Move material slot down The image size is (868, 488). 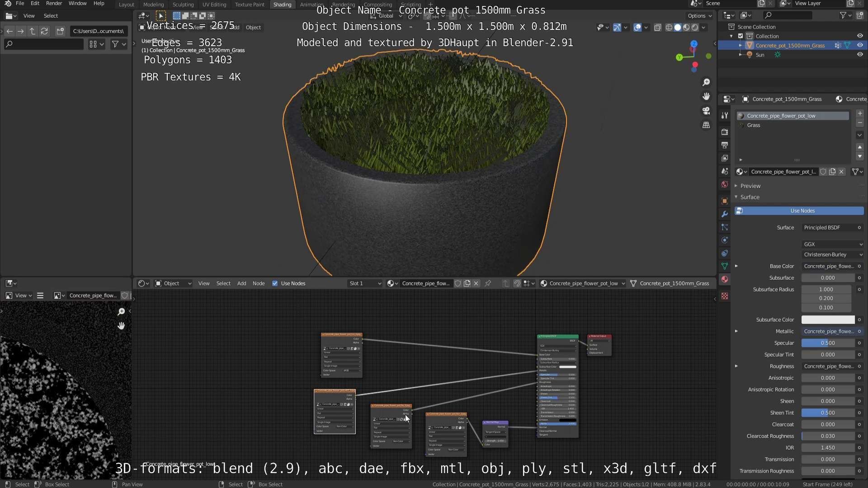tap(860, 156)
